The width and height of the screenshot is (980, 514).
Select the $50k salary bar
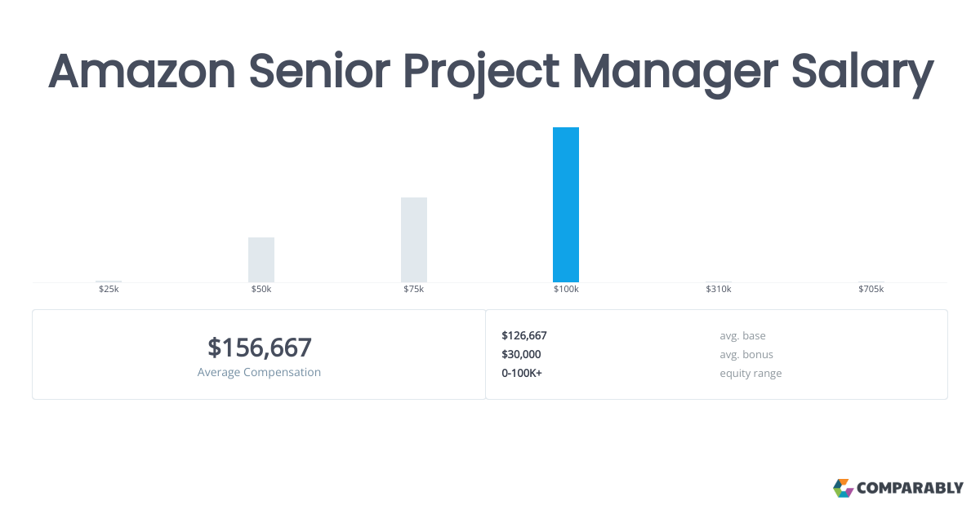261,260
